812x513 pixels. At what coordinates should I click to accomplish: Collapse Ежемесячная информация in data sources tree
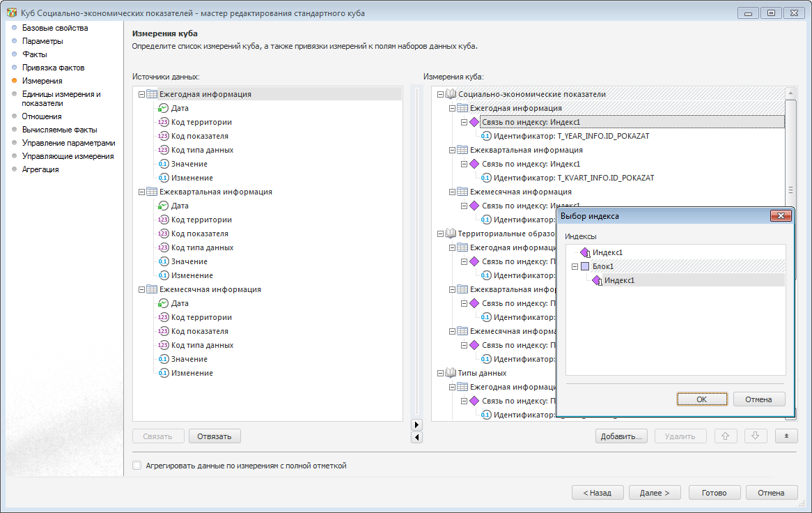coord(141,289)
